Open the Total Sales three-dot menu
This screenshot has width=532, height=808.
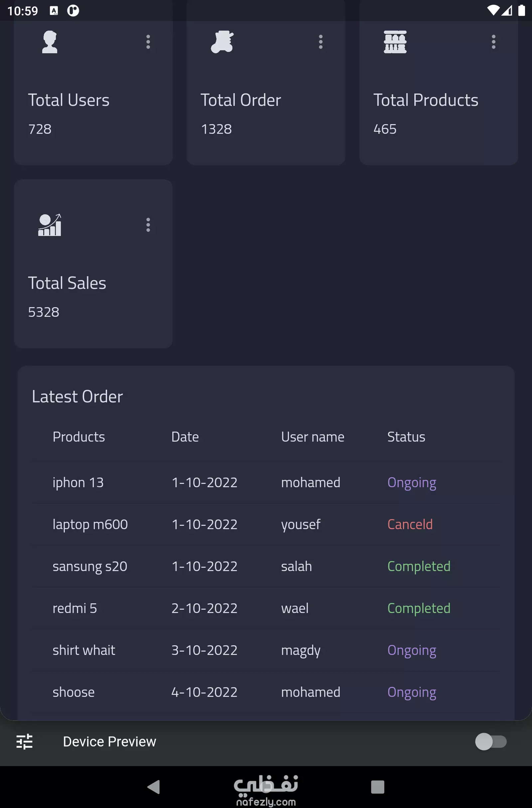[x=148, y=225]
